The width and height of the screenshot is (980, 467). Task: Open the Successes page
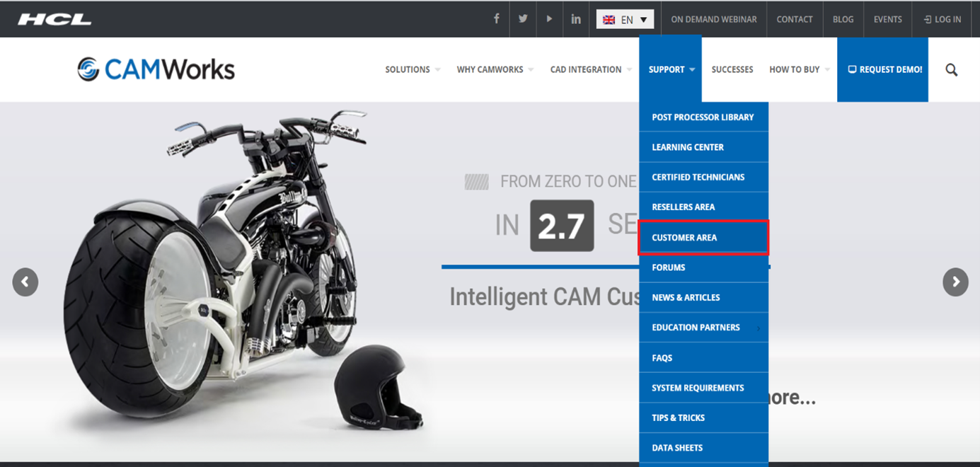[x=732, y=69]
